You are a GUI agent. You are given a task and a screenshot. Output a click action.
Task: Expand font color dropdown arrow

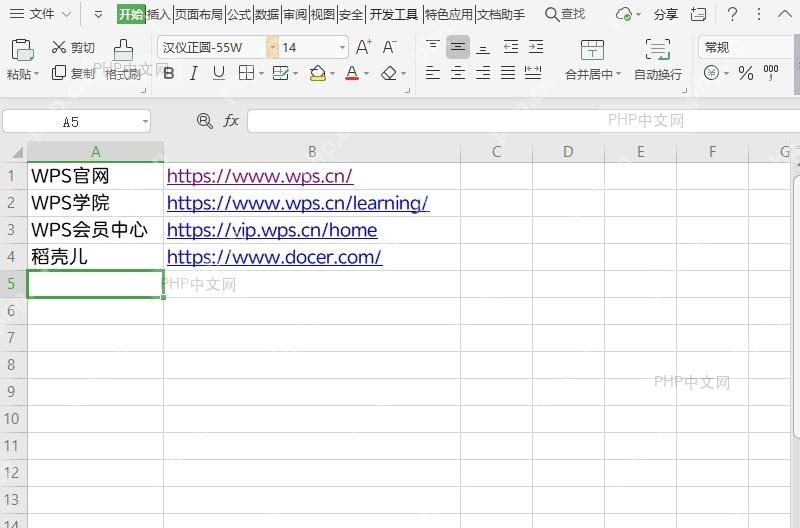366,74
